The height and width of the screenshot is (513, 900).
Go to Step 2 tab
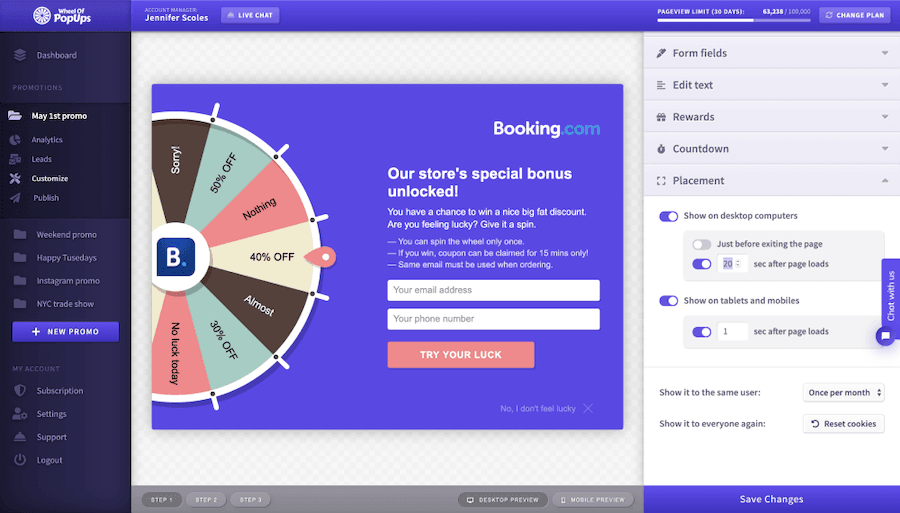[205, 499]
